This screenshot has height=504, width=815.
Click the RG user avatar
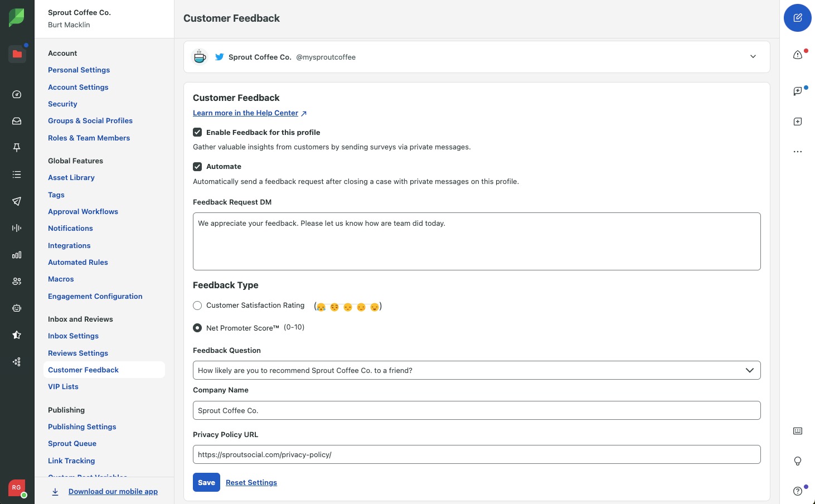17,488
